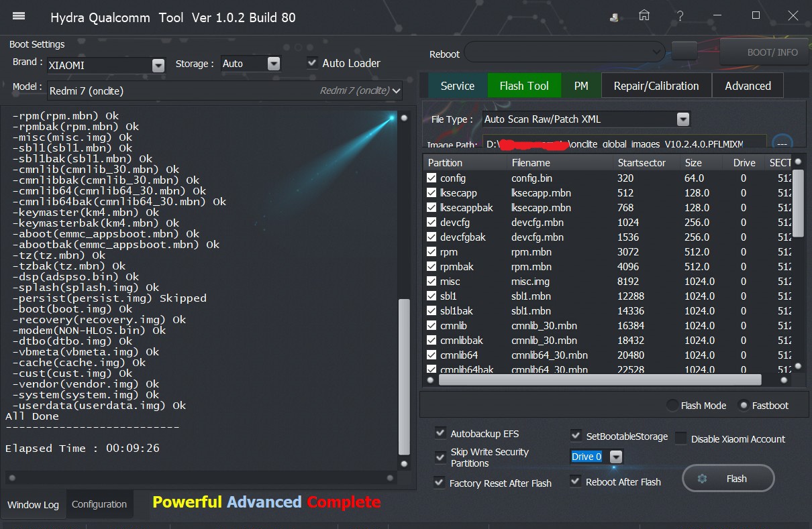Viewport: 812px width, 529px height.
Task: Uncheck the config partition checkbox
Action: (x=432, y=178)
